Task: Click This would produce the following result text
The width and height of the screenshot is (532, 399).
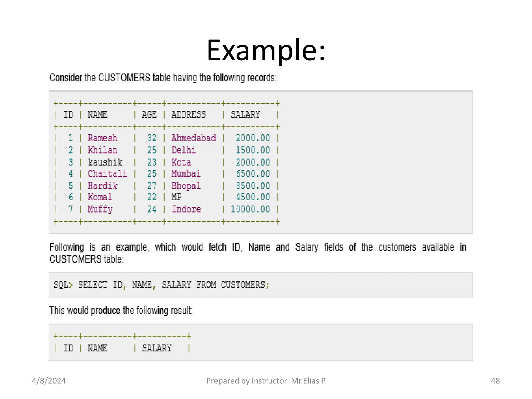Action: [121, 310]
